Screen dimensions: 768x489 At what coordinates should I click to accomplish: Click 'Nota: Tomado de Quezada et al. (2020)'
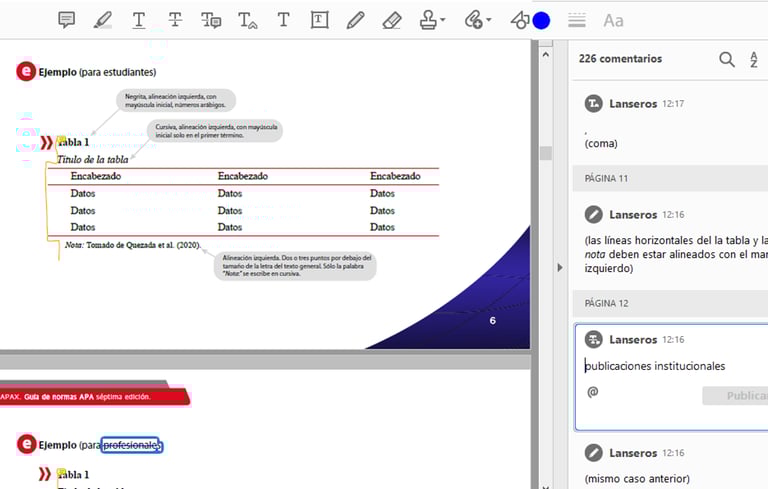132,245
